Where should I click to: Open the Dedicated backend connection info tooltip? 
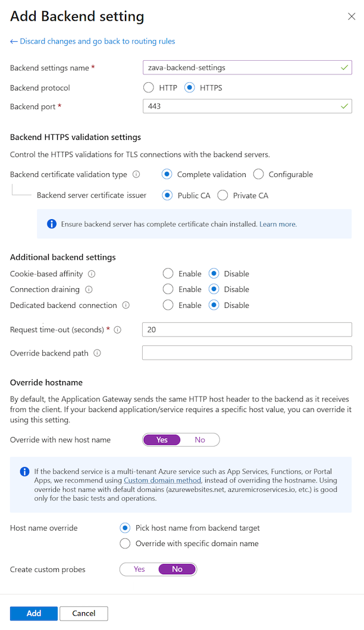point(125,305)
